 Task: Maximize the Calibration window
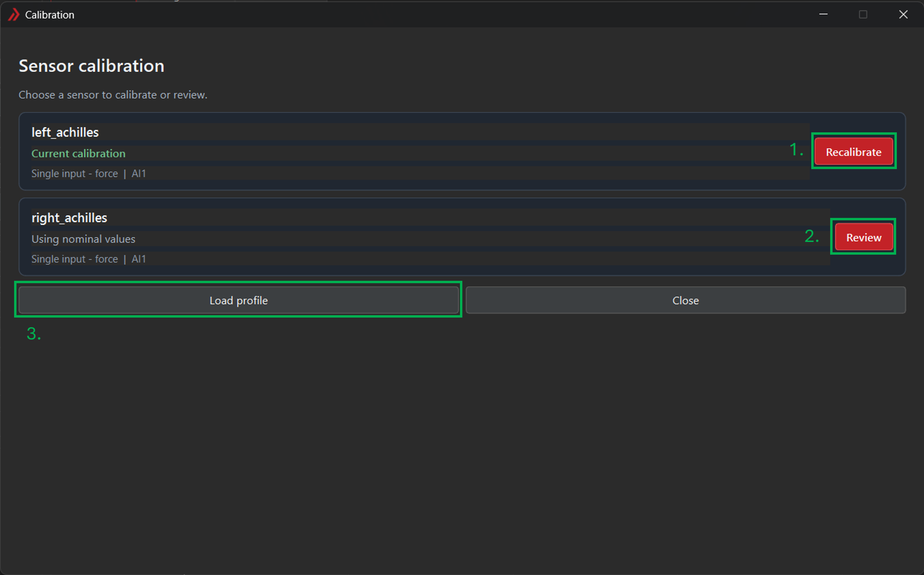tap(863, 14)
